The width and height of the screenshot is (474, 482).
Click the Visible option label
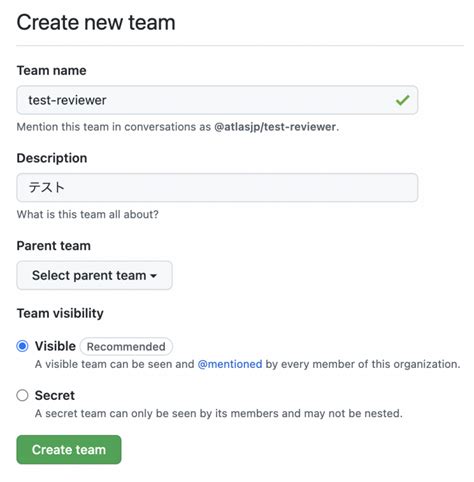[x=55, y=346]
